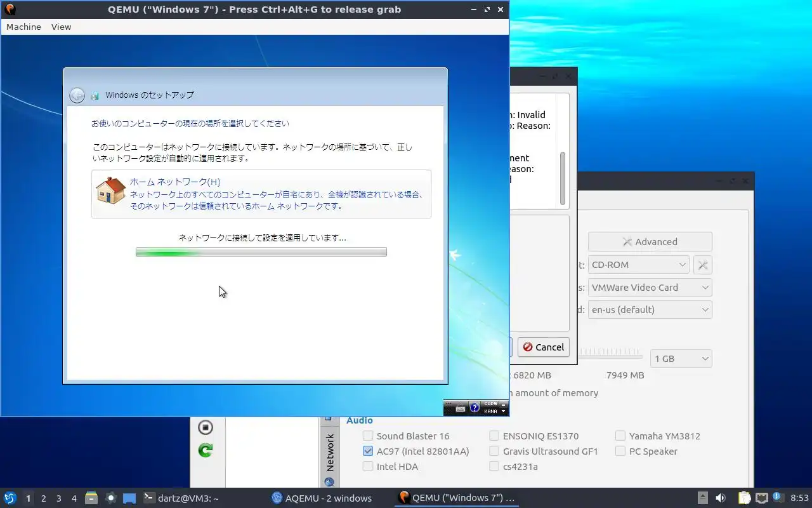Open the CD-ROM boot device dropdown
The width and height of the screenshot is (812, 508).
(638, 265)
